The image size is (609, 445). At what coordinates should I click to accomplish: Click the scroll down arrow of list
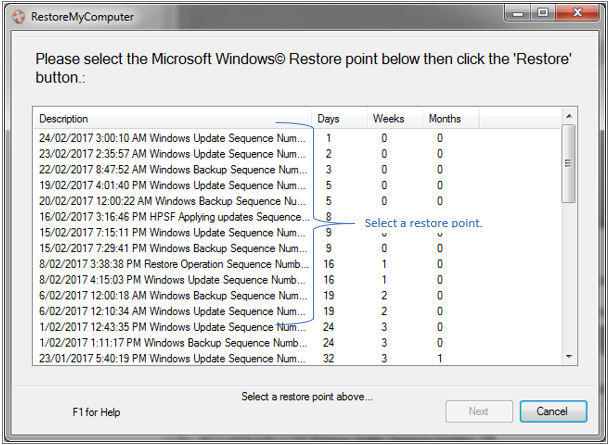click(x=569, y=356)
